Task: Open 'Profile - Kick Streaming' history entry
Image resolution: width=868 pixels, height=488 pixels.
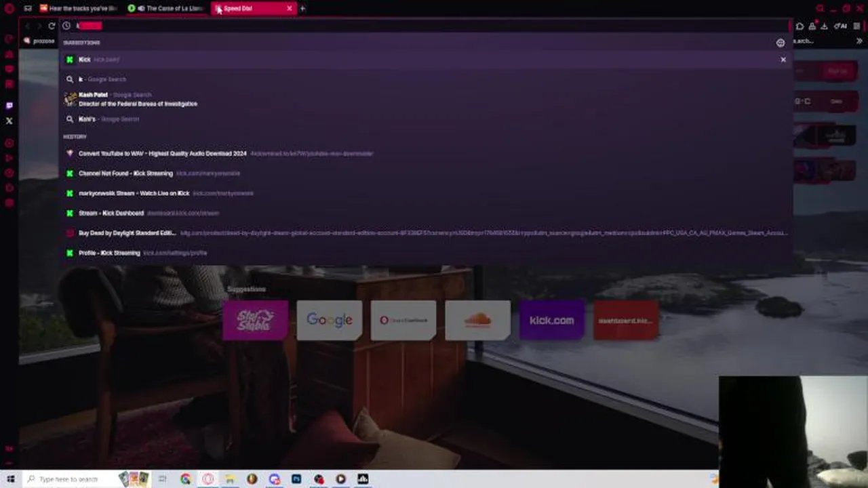Action: [426, 253]
